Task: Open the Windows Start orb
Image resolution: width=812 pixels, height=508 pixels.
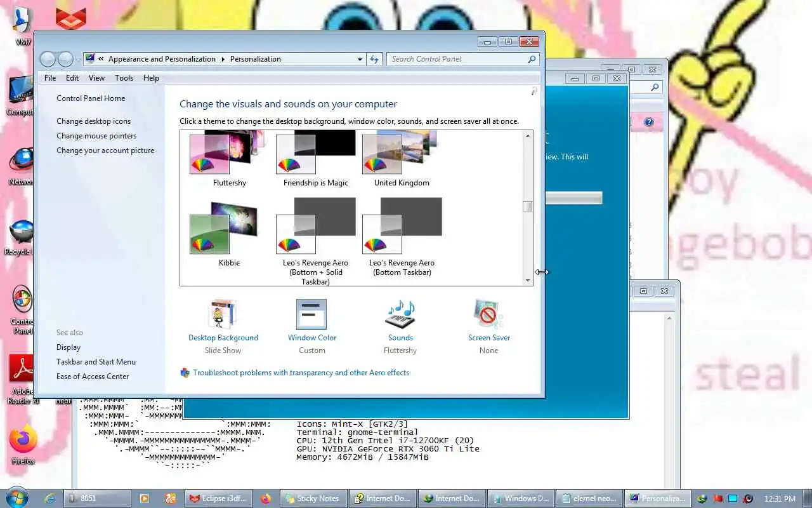Action: coord(16,497)
